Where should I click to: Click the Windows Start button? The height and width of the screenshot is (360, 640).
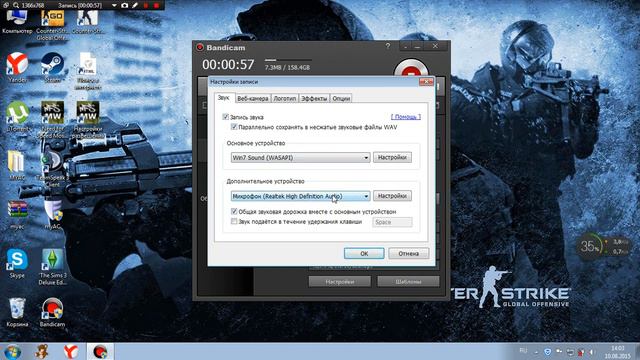(x=12, y=351)
